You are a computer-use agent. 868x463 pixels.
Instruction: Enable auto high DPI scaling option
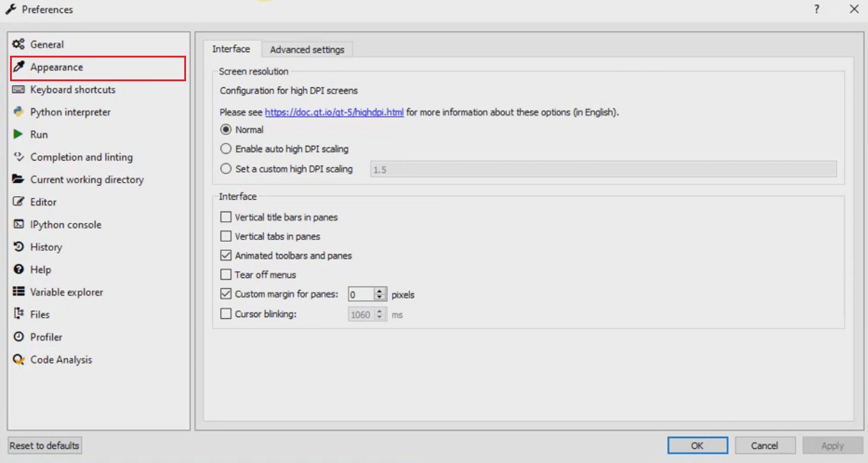(226, 149)
